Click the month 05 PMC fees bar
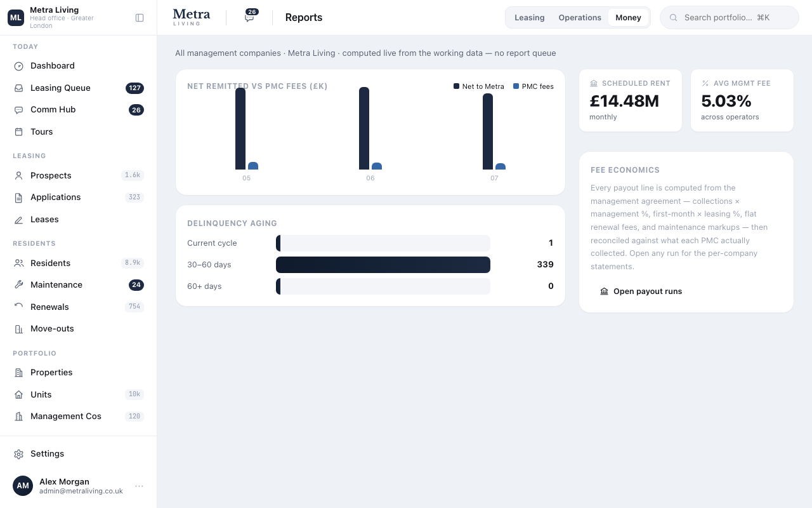Screen dimensions: 812x508 click(253, 166)
